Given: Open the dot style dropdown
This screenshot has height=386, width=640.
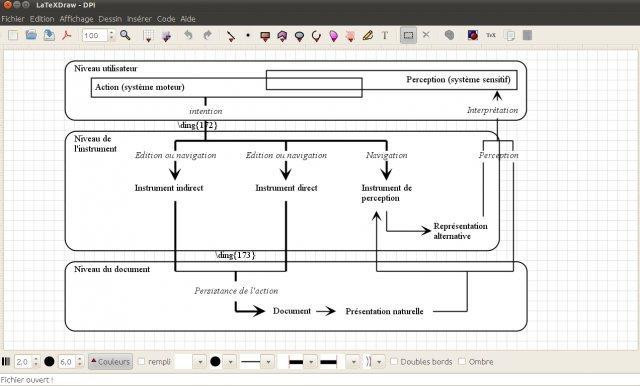Looking at the screenshot, I should tap(231, 362).
